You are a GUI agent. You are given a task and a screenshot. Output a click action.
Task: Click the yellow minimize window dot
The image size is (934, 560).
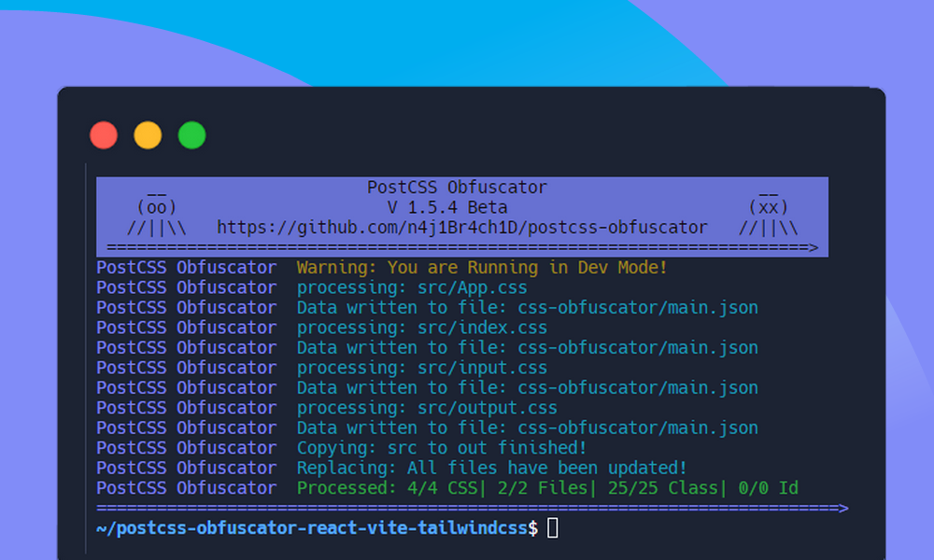[148, 135]
